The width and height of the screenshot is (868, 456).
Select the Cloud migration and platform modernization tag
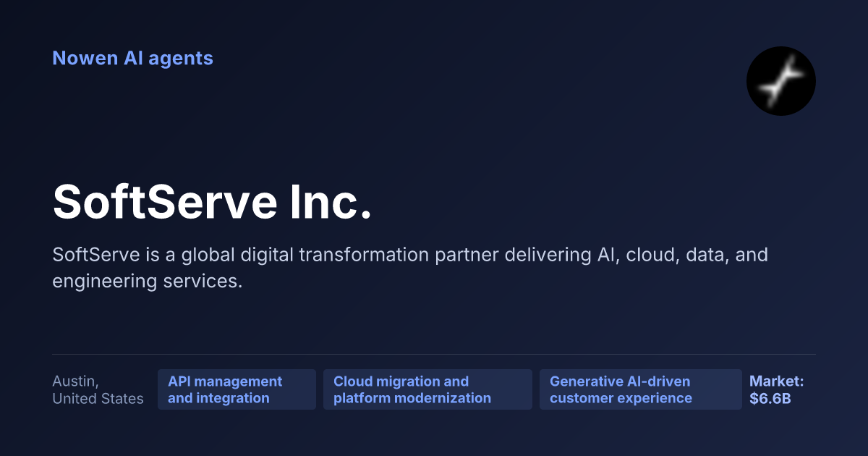click(427, 389)
